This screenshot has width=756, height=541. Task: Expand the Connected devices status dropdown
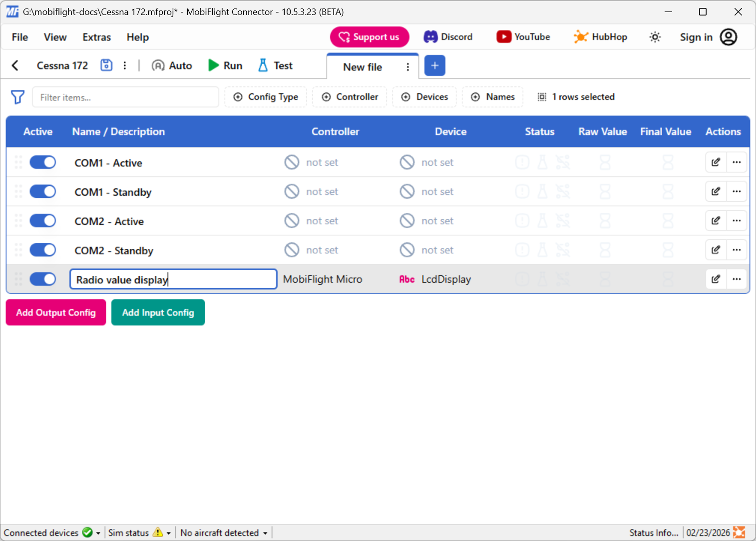(97, 533)
